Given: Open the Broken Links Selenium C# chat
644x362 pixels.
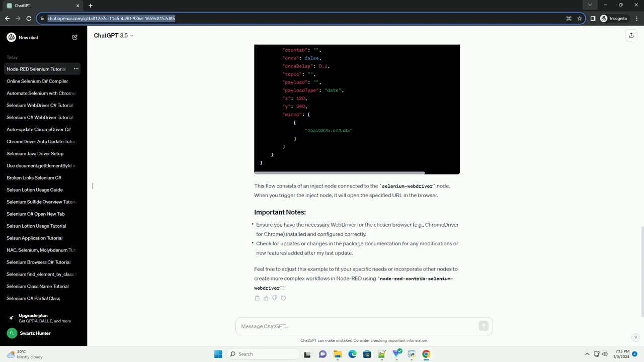Looking at the screenshot, I should [42, 177].
